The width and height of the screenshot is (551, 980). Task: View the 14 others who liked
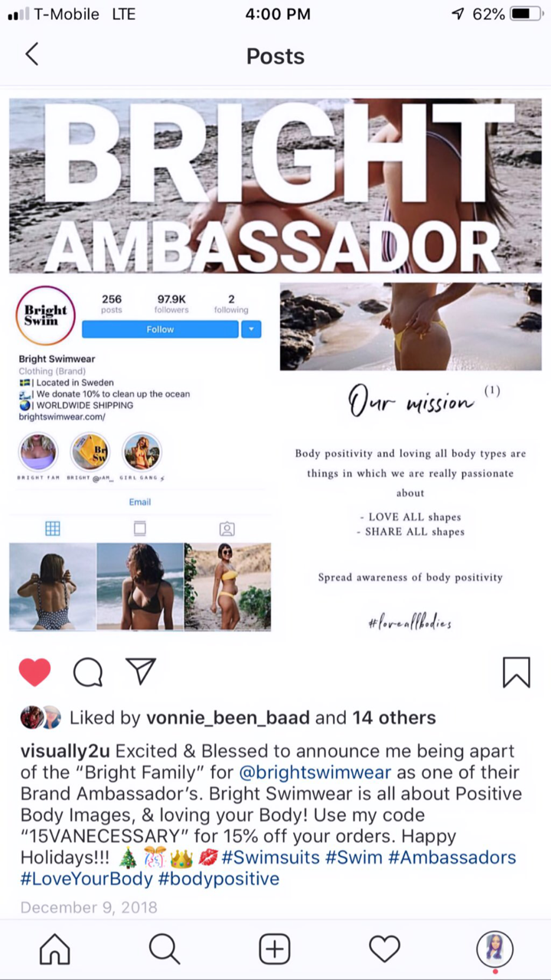point(394,717)
